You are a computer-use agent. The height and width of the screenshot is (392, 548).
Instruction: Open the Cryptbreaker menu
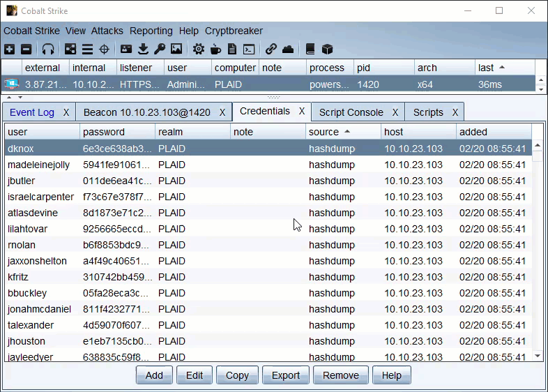tap(234, 31)
